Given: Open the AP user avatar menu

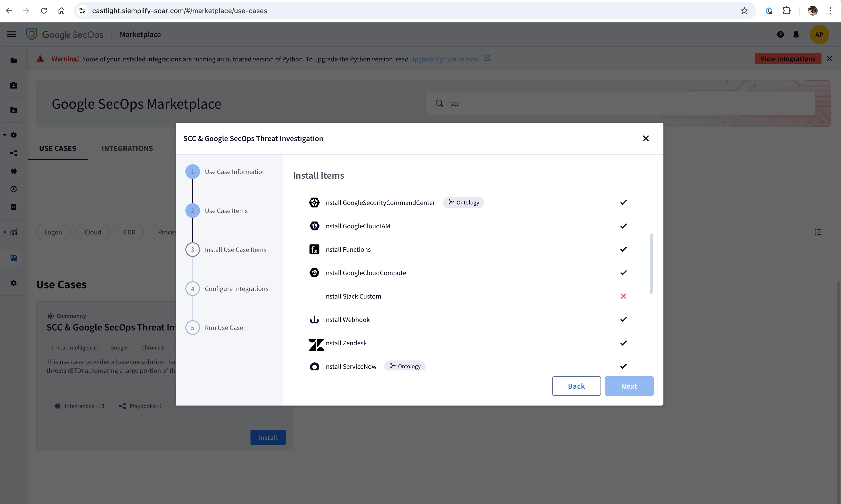Looking at the screenshot, I should point(819,34).
